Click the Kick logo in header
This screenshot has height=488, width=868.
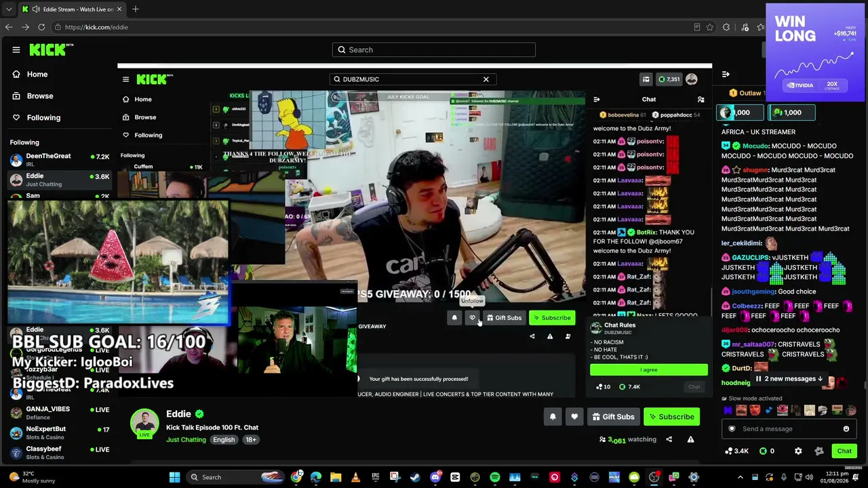click(51, 49)
